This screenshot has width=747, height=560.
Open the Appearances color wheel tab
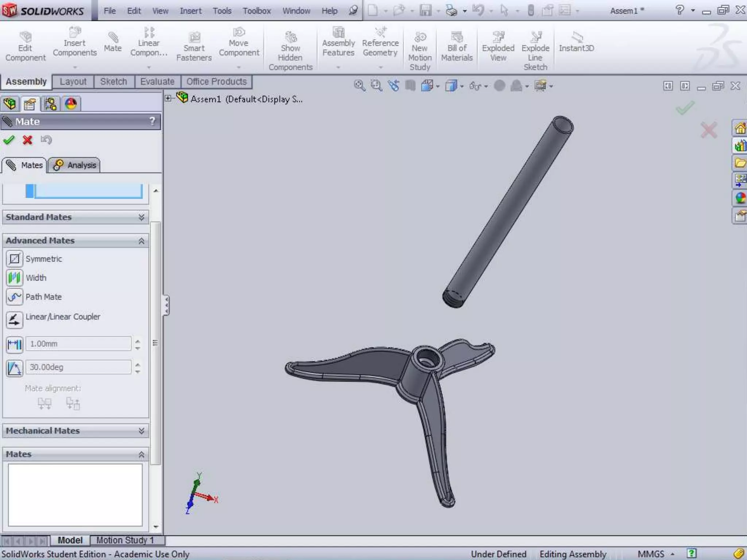point(71,104)
